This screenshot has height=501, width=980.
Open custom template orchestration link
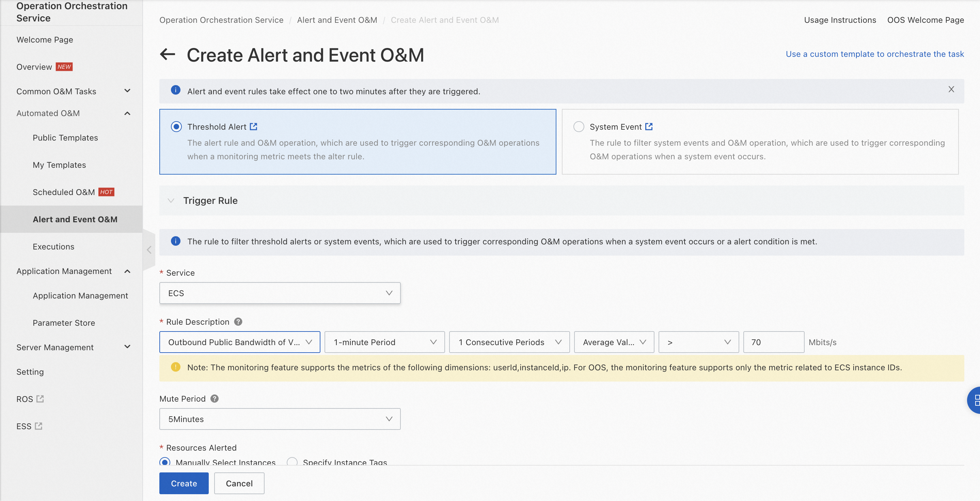point(875,54)
